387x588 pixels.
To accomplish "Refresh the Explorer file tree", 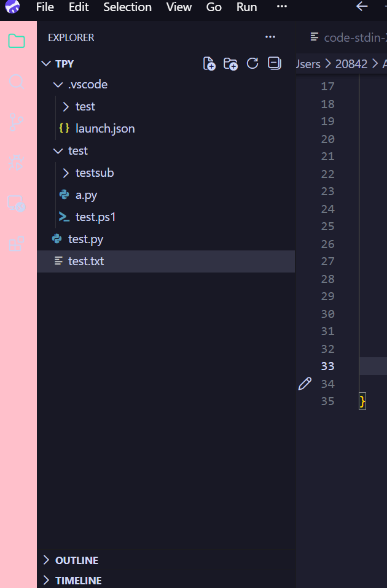I will tap(252, 63).
